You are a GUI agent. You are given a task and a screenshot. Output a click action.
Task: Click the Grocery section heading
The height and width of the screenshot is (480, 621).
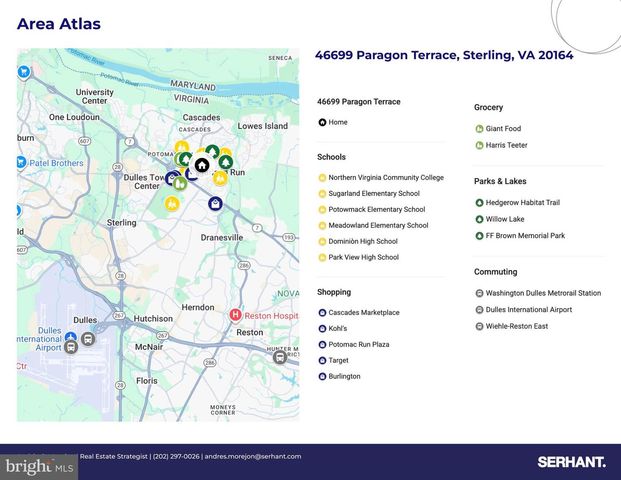(488, 107)
